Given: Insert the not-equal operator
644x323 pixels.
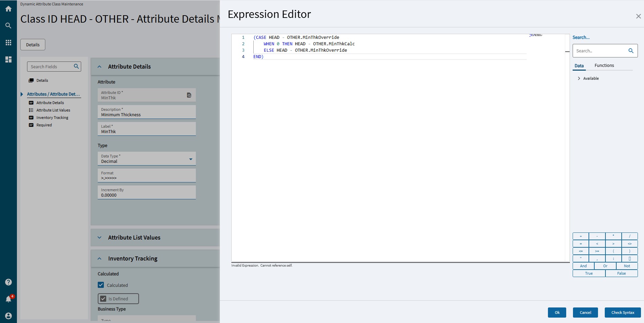Looking at the screenshot, I should tap(629, 244).
